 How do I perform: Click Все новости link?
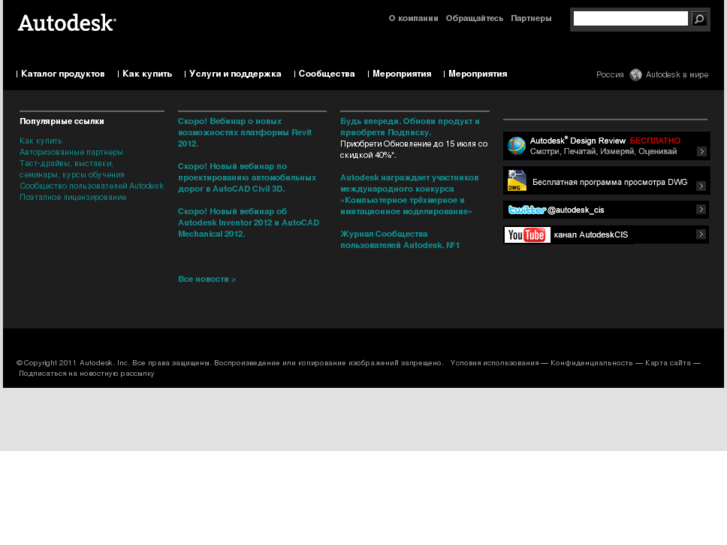pyautogui.click(x=207, y=279)
